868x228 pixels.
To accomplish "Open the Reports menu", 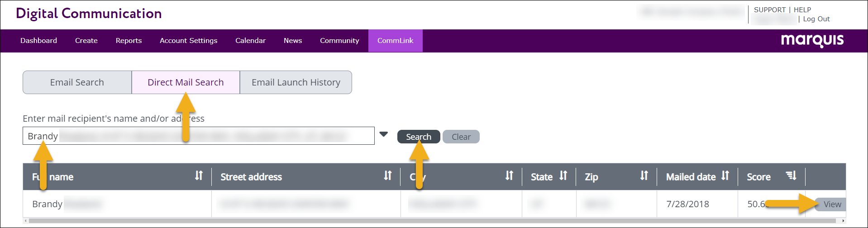I will [x=129, y=41].
